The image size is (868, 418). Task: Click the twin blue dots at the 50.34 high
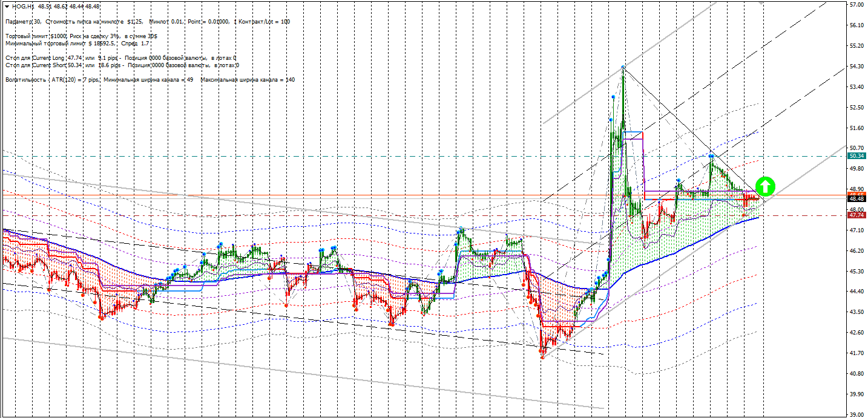click(712, 156)
